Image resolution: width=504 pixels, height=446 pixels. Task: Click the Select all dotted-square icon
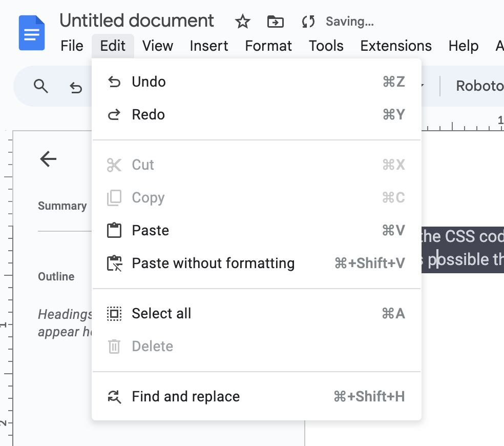click(x=114, y=313)
